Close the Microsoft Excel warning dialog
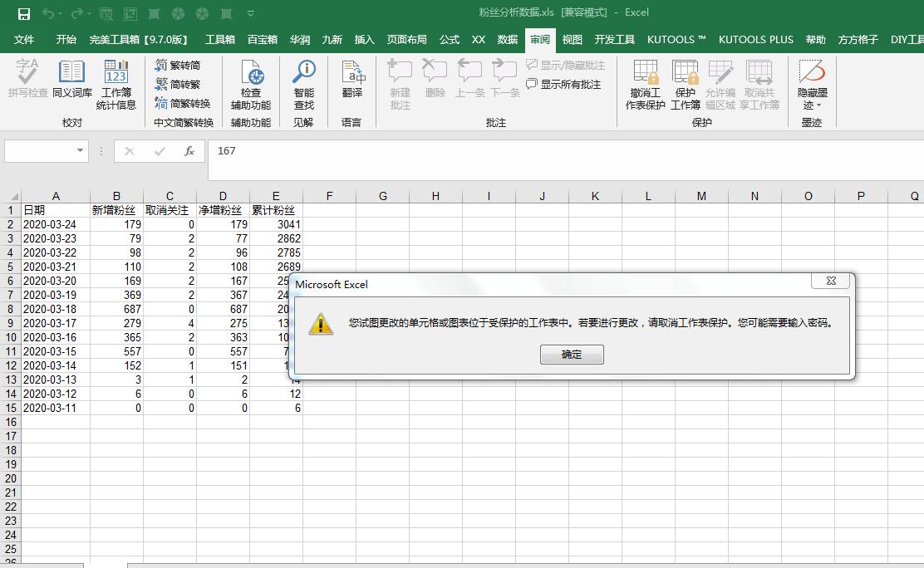The image size is (924, 568). click(831, 282)
